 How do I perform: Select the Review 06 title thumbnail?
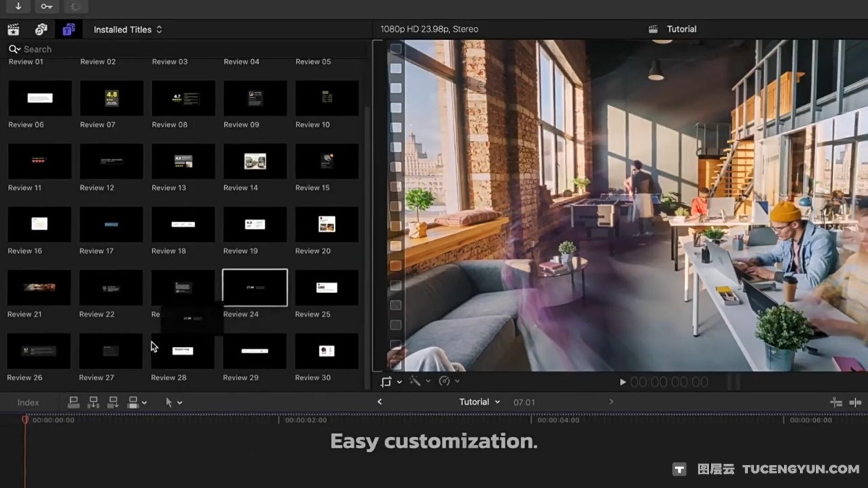[x=40, y=98]
